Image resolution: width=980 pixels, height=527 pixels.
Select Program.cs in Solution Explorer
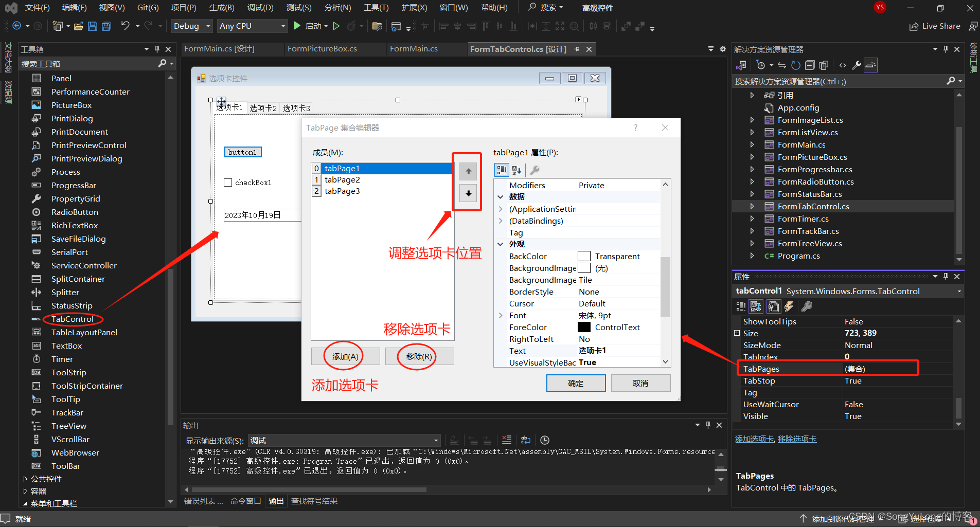pyautogui.click(x=798, y=256)
